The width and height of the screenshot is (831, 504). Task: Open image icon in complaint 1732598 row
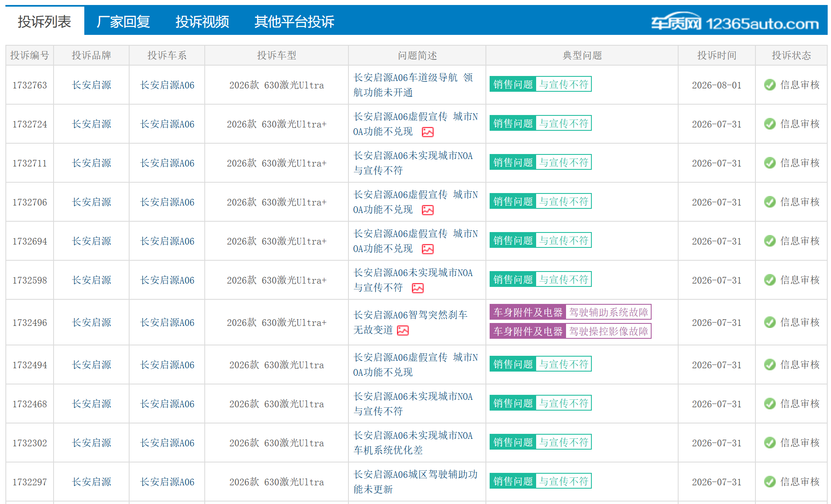(x=417, y=288)
